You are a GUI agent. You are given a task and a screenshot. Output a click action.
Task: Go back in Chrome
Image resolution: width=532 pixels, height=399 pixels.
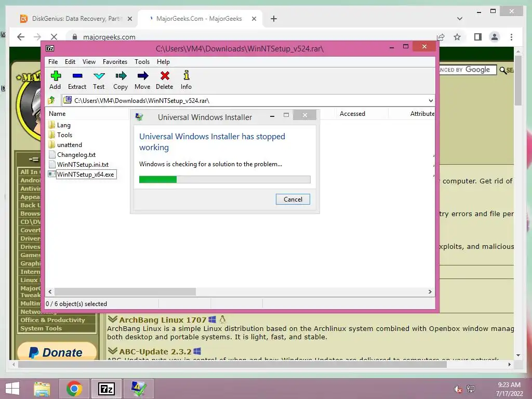tap(21, 37)
